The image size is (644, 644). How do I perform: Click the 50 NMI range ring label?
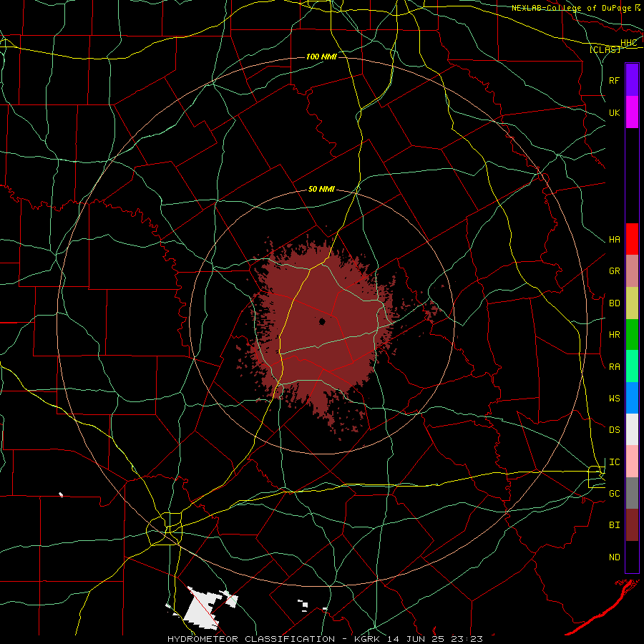[x=321, y=189]
